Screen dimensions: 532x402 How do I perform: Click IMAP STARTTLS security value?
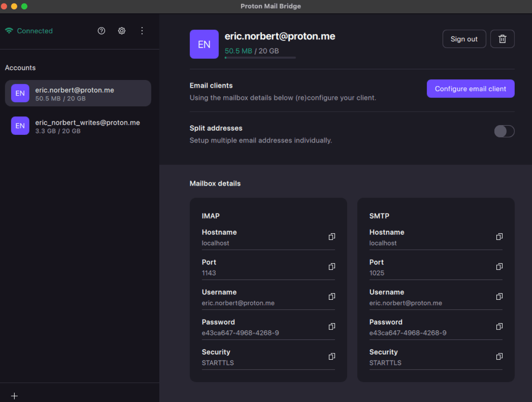[218, 363]
